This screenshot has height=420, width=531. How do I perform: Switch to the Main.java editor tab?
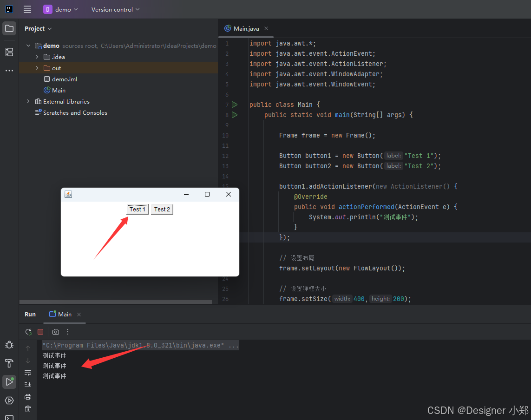tap(246, 28)
